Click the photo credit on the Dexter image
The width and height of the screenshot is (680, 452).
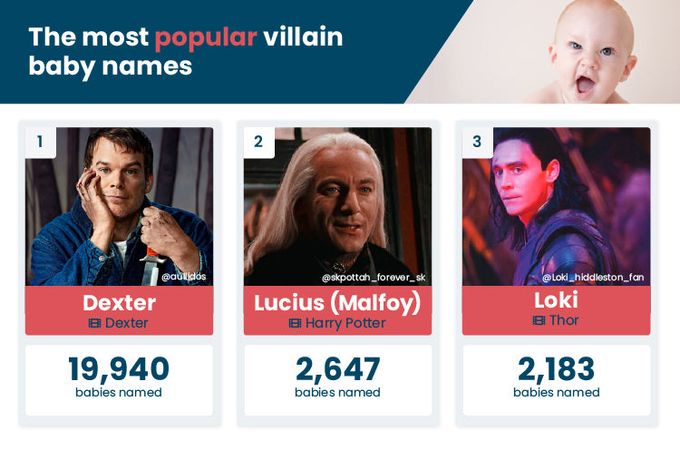pyautogui.click(x=183, y=277)
